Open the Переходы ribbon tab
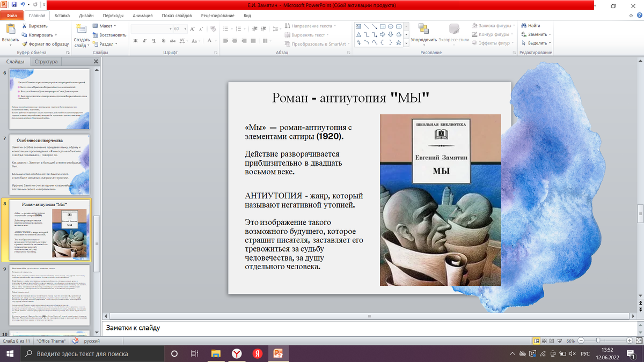Screen dimensions: 644x362 click(x=113, y=16)
